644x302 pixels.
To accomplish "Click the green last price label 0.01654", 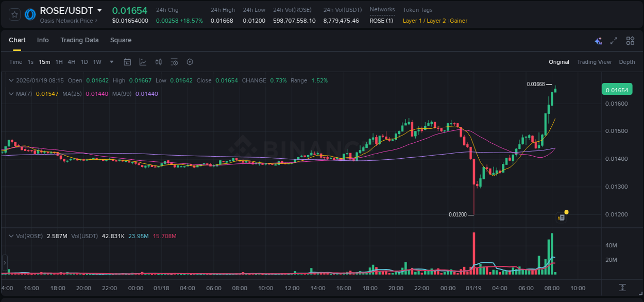I will (617, 89).
